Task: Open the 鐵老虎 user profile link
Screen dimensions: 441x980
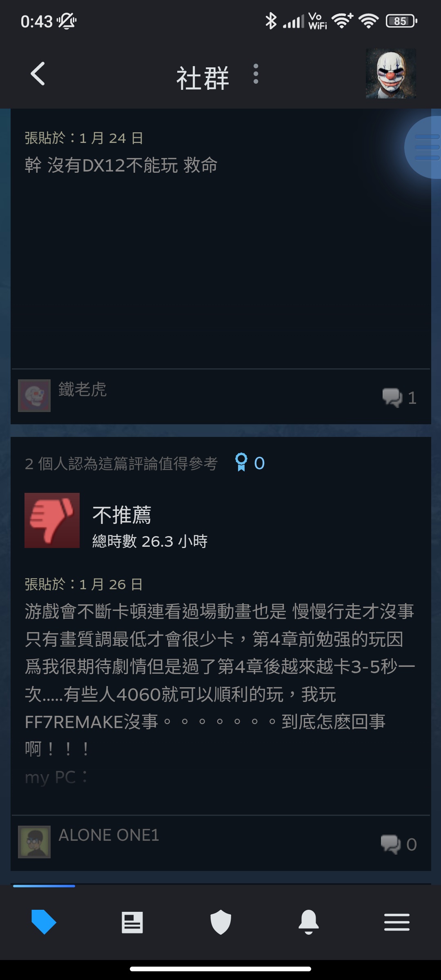Action: point(82,389)
